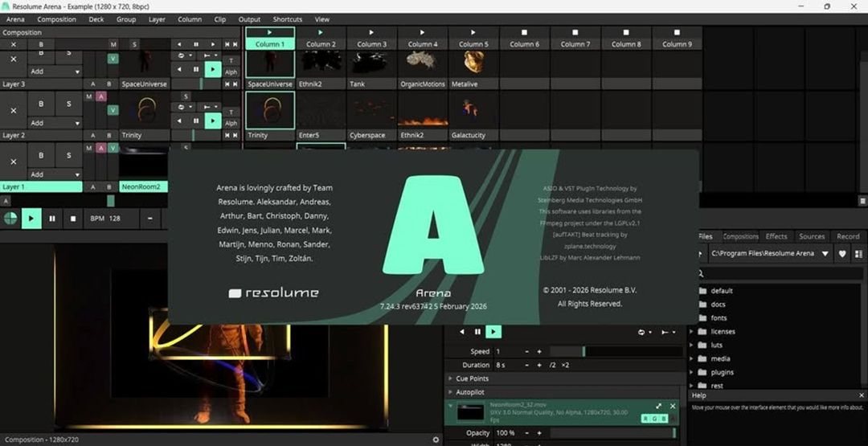This screenshot has width=868, height=446.
Task: Open the Arena menu
Action: (15, 19)
